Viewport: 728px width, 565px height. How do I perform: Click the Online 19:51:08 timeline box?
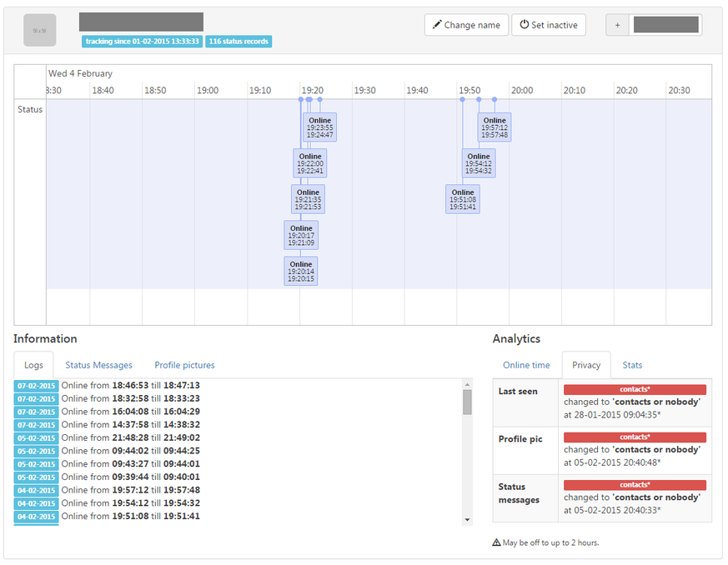[x=463, y=200]
